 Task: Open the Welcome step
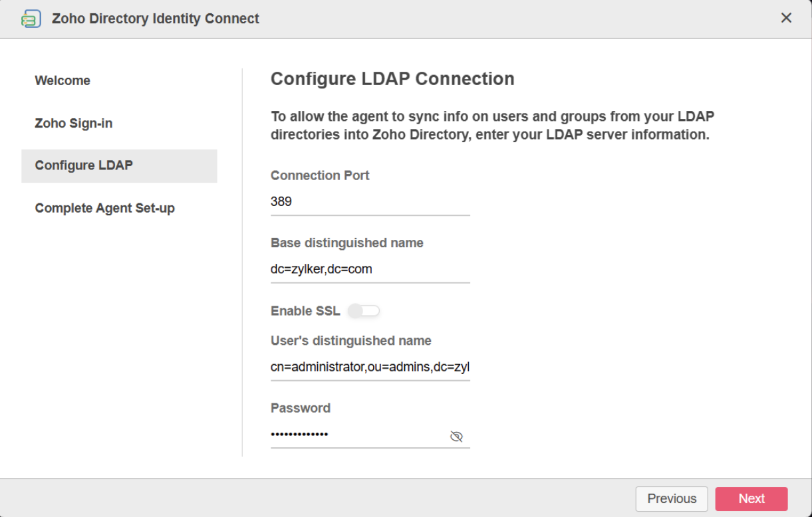[63, 80]
